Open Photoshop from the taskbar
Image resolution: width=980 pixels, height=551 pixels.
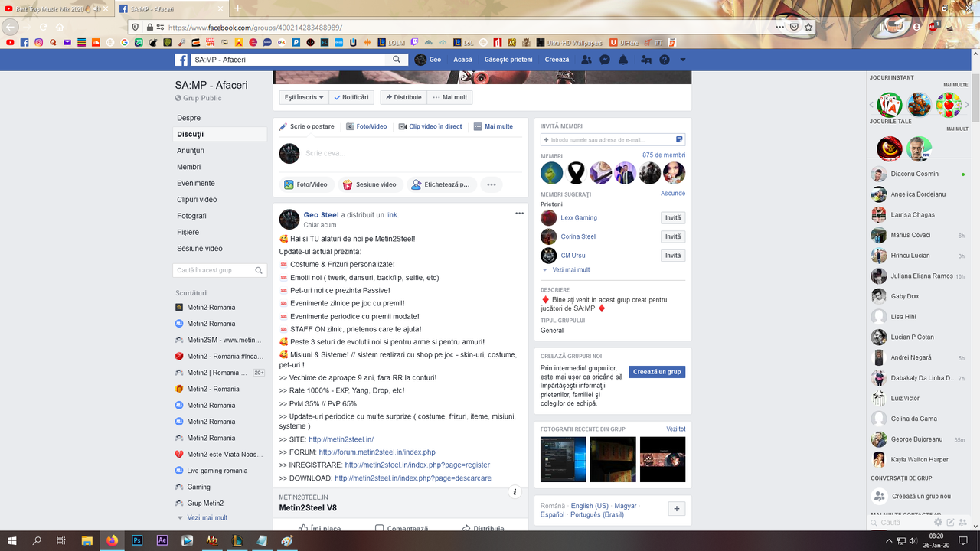[137, 540]
